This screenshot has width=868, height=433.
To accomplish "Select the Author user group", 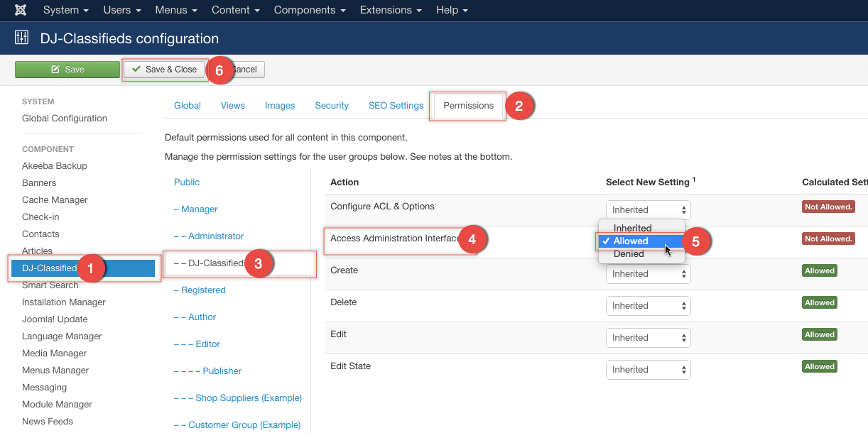I will coord(195,317).
